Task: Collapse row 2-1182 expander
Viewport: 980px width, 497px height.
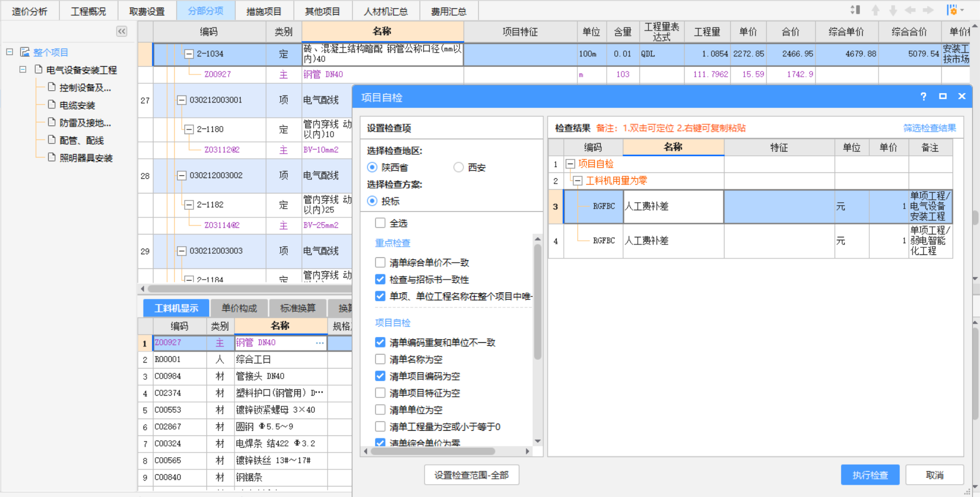Action: [189, 205]
